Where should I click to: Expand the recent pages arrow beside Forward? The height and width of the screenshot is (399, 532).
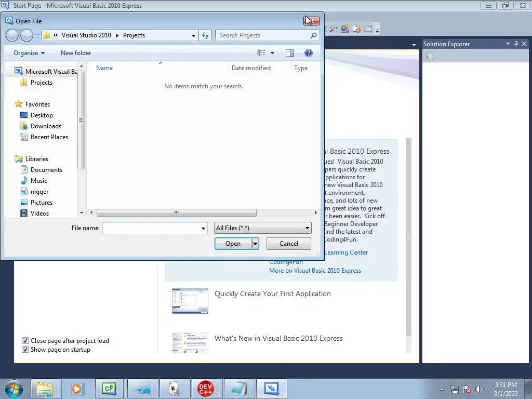click(x=37, y=35)
